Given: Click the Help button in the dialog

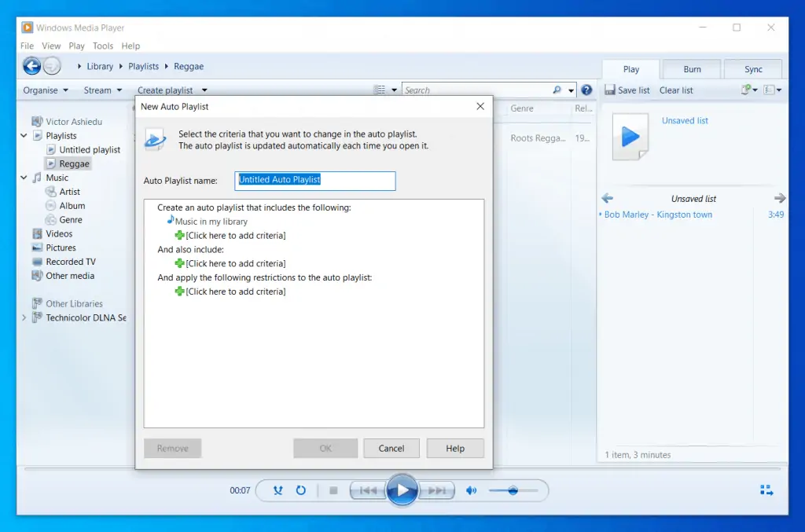Looking at the screenshot, I should (x=455, y=448).
